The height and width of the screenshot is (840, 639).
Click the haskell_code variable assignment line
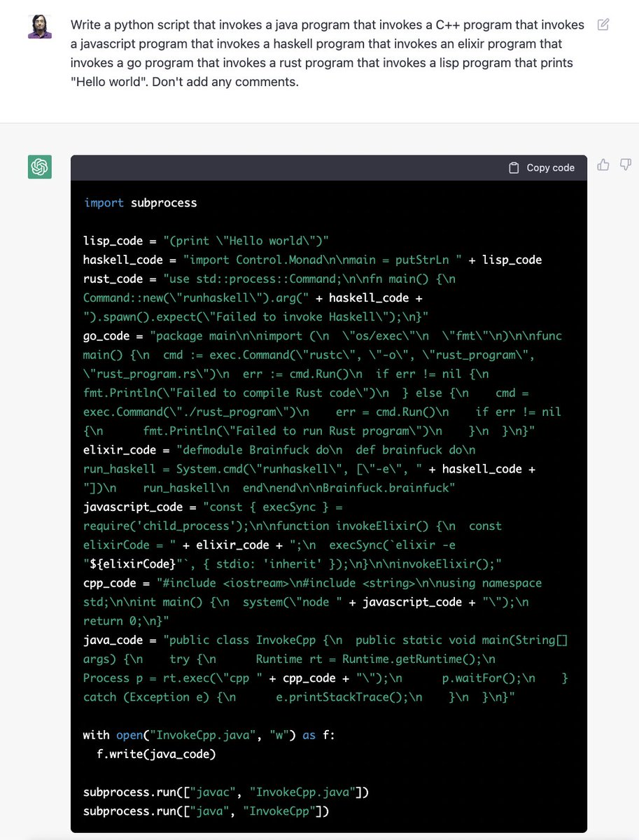[x=312, y=260]
